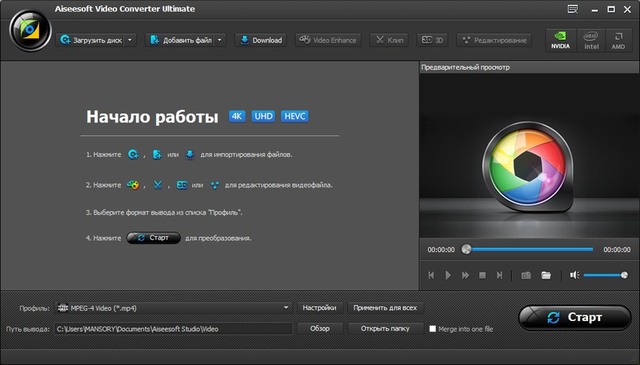Click the 4K badge
The height and width of the screenshot is (365, 640).
237,116
